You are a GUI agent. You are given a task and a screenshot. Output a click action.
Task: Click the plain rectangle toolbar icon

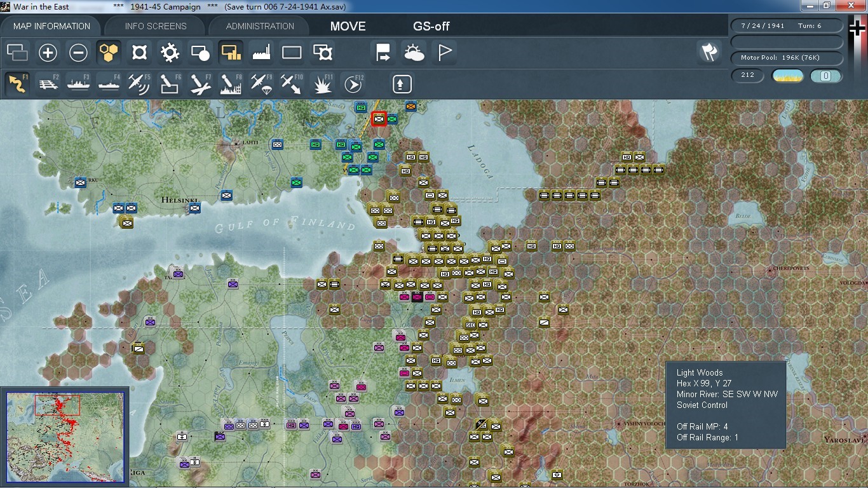pyautogui.click(x=292, y=53)
